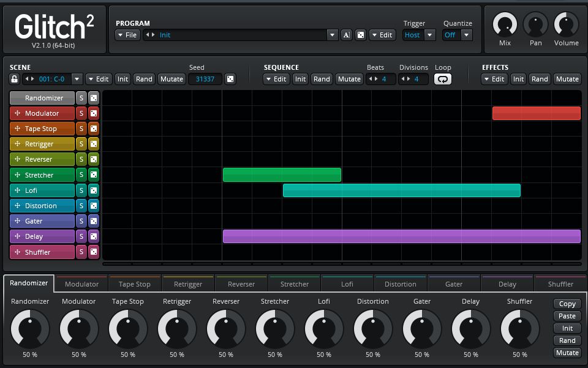The image size is (588, 368).
Task: Open the Delay tab
Action: tap(507, 284)
